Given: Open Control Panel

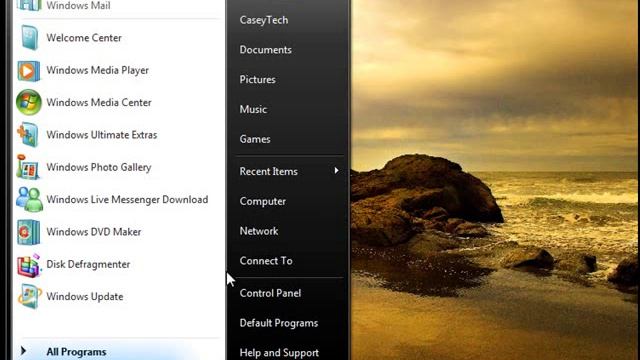Looking at the screenshot, I should click(270, 293).
